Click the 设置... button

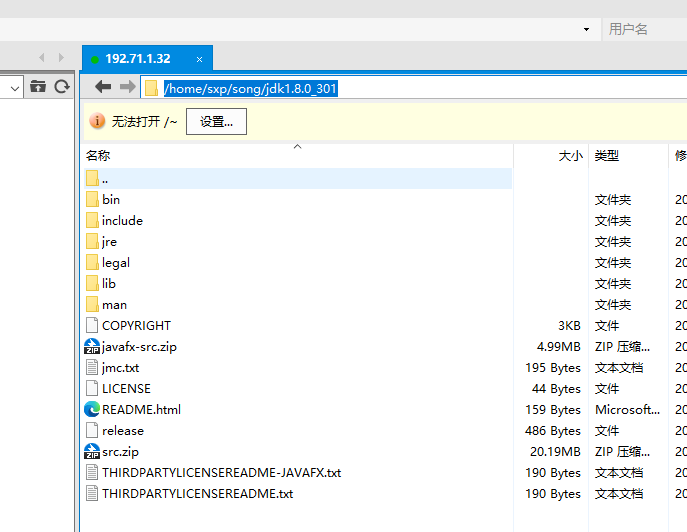click(x=216, y=121)
